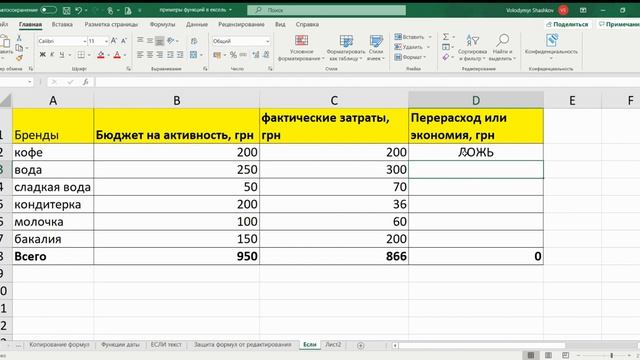Screen dimensions: 640x360
Task: Switch to Page Layout view icon
Action: pyautogui.click(x=548, y=355)
